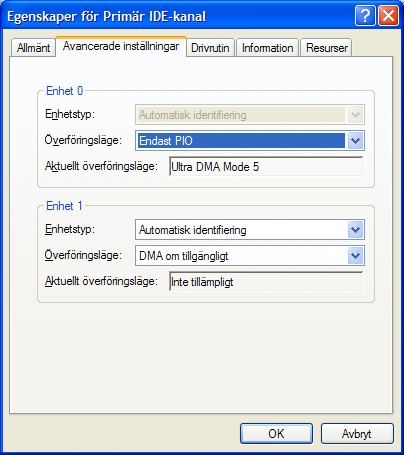
Task: Open the DMA om tillgängligt dropdown arrow
Action: pos(355,256)
